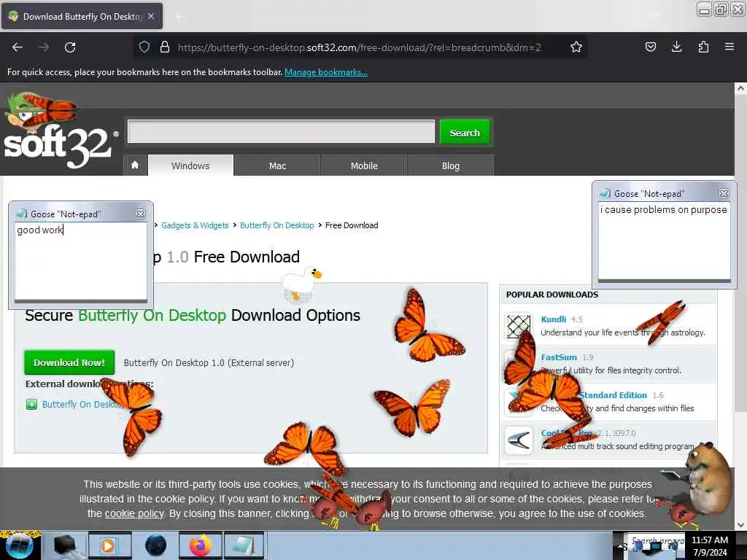Bookmark this page with the star
This screenshot has width=747, height=560.
[576, 47]
